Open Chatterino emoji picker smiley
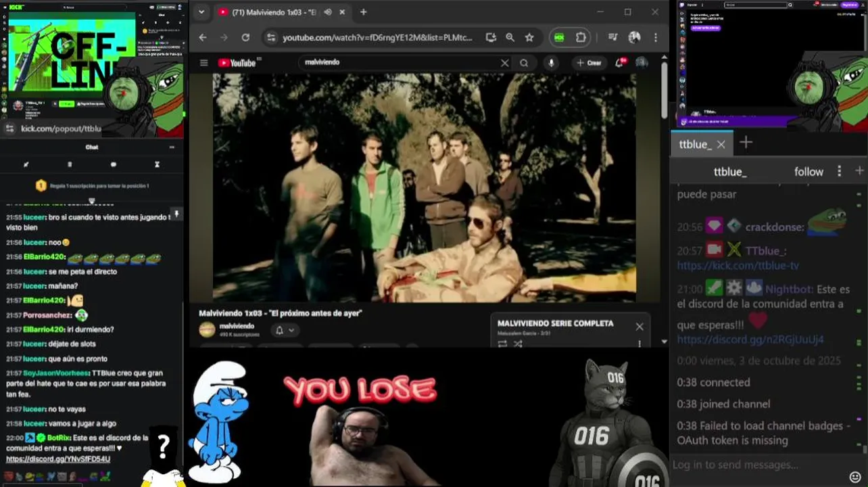 click(x=855, y=478)
